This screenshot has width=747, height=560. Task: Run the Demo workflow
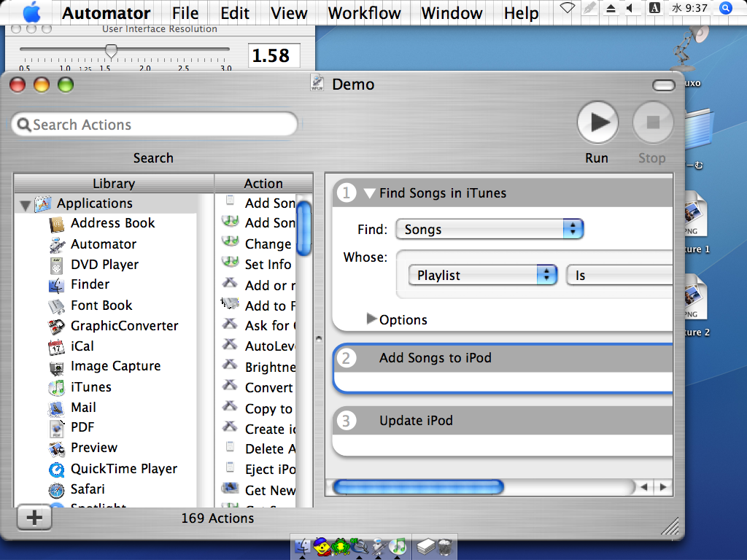[x=597, y=122]
